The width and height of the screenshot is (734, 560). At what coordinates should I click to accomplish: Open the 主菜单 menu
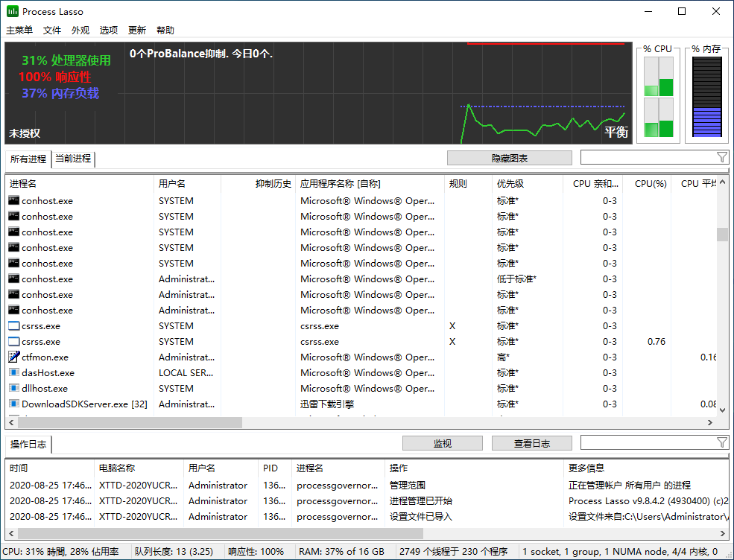(x=19, y=30)
